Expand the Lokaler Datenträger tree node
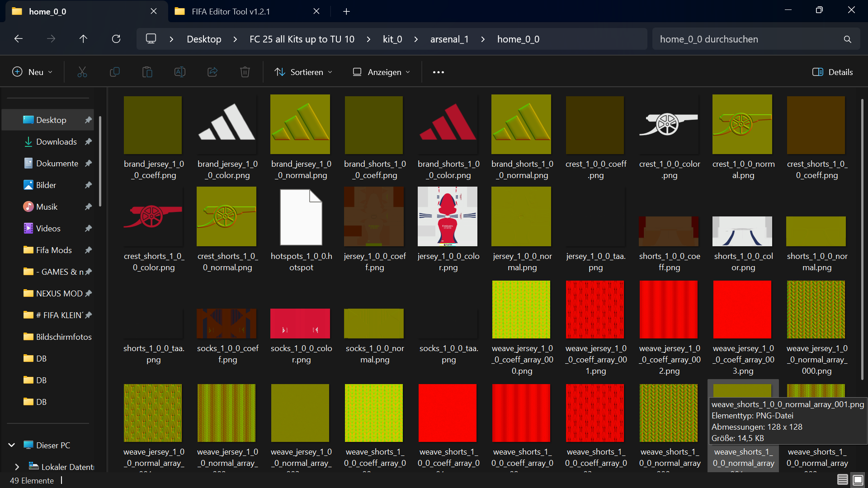868x488 pixels. (17, 467)
